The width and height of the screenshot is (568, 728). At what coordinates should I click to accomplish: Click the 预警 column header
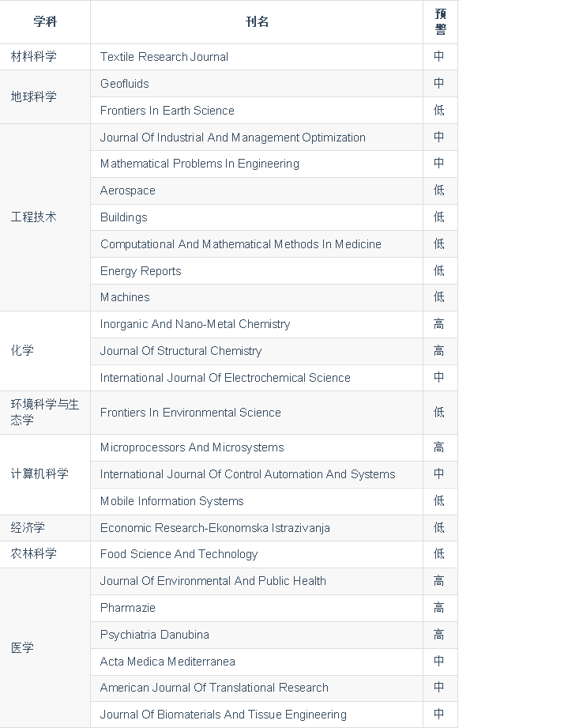(440, 22)
